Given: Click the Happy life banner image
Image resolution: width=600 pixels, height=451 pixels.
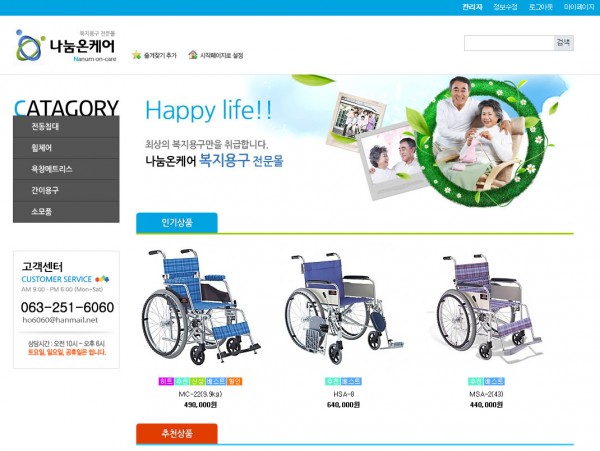Looking at the screenshot, I should (x=355, y=142).
